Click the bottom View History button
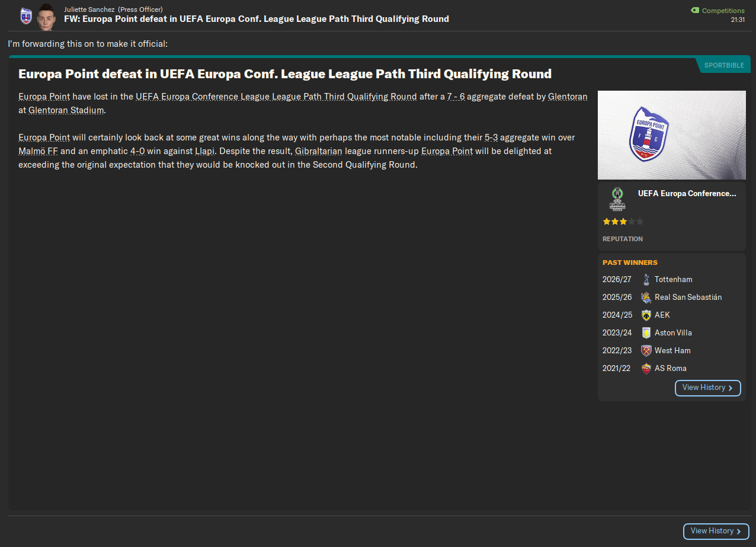This screenshot has width=756, height=547. tap(716, 531)
